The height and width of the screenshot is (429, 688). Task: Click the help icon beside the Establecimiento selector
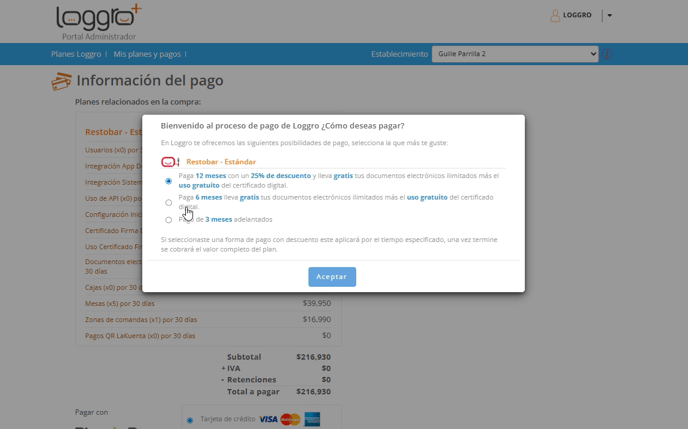click(x=606, y=54)
